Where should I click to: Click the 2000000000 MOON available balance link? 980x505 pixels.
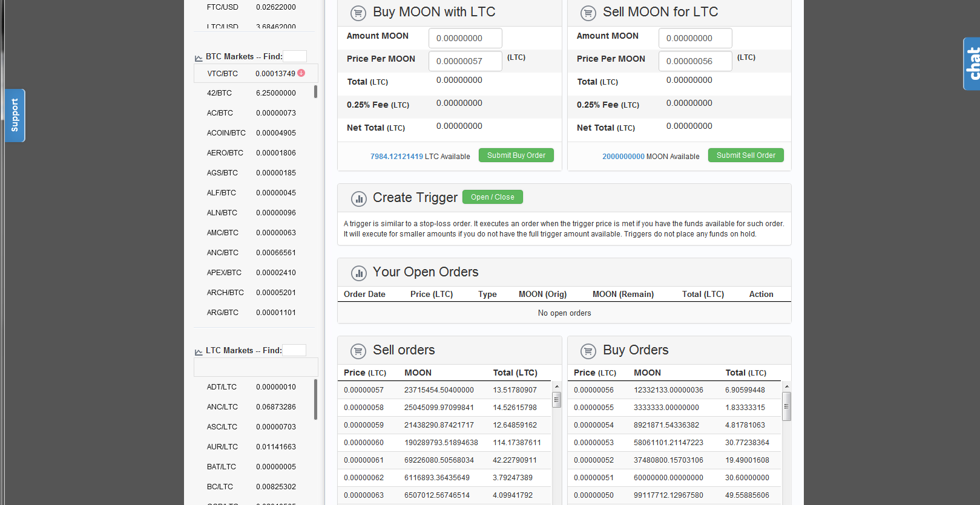(623, 157)
